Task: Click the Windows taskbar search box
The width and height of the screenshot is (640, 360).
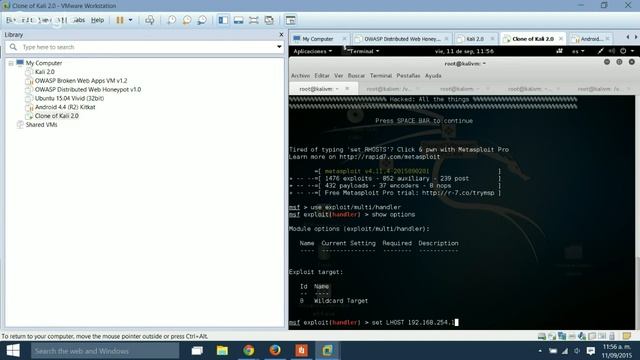Action: [x=105, y=351]
